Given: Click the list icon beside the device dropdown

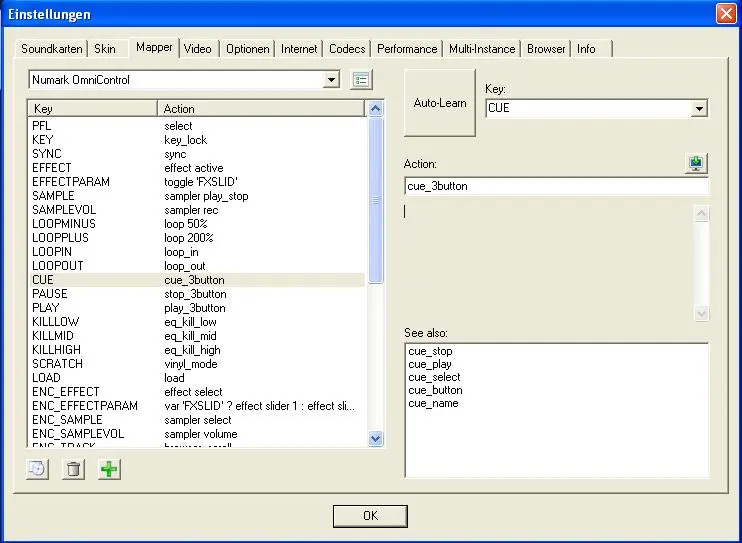Looking at the screenshot, I should (x=361, y=80).
